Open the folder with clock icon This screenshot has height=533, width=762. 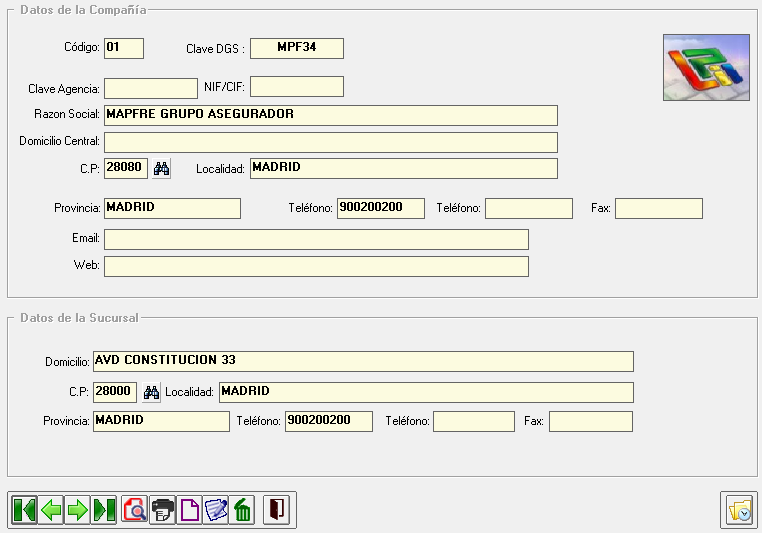[739, 510]
